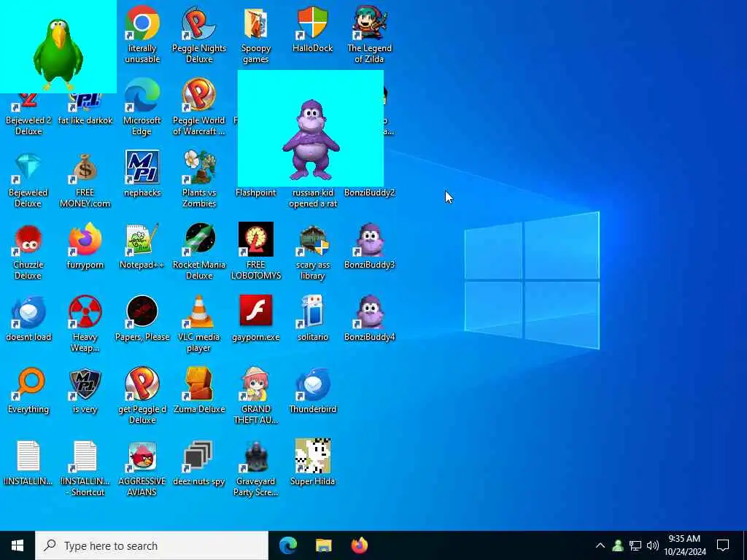
Task: Open FREE MONEY.com money bag icon
Action: pos(85,168)
